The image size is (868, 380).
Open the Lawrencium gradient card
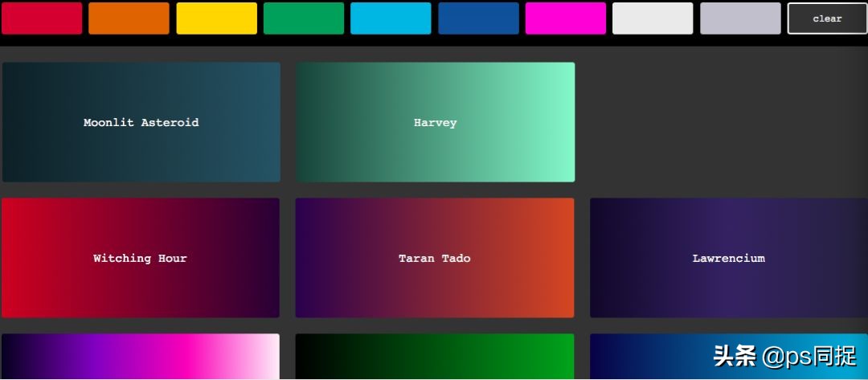(x=729, y=258)
